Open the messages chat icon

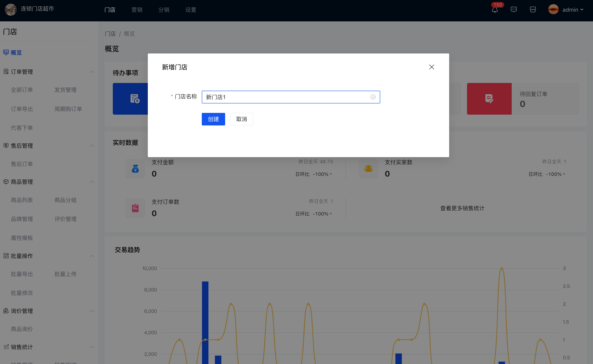point(514,10)
